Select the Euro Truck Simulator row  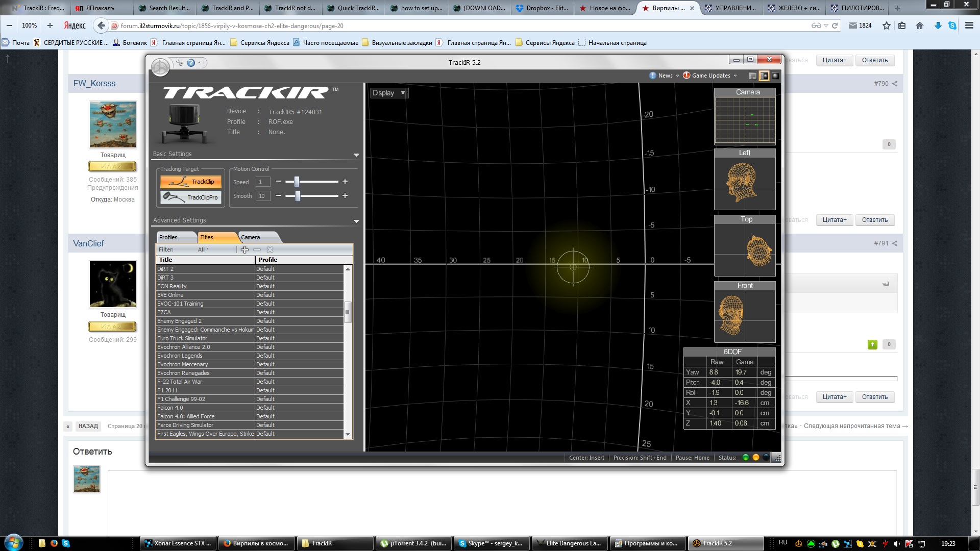[x=250, y=338]
